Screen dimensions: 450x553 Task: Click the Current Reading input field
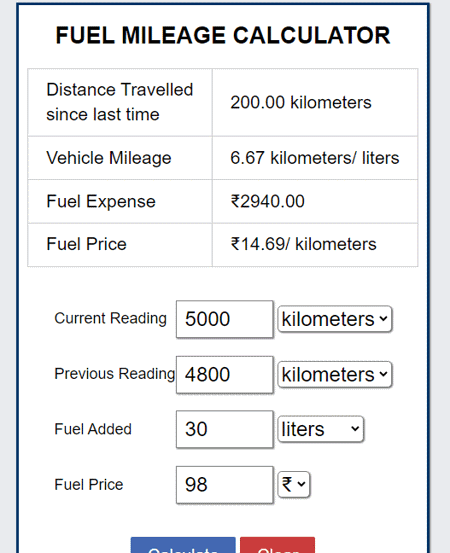(225, 319)
